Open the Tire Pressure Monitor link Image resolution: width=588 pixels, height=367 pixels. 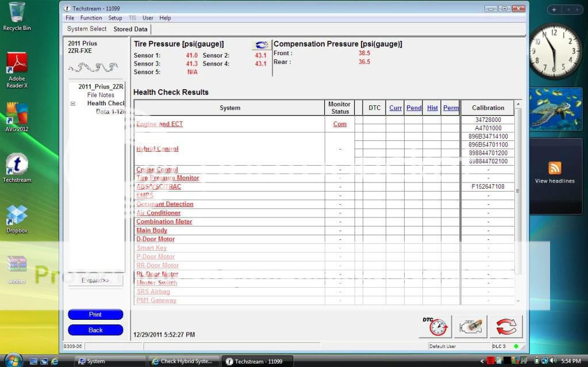168,178
